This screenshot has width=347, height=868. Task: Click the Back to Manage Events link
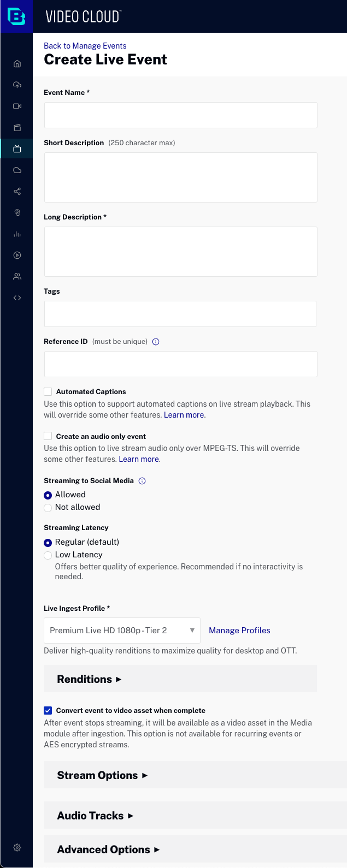[85, 46]
